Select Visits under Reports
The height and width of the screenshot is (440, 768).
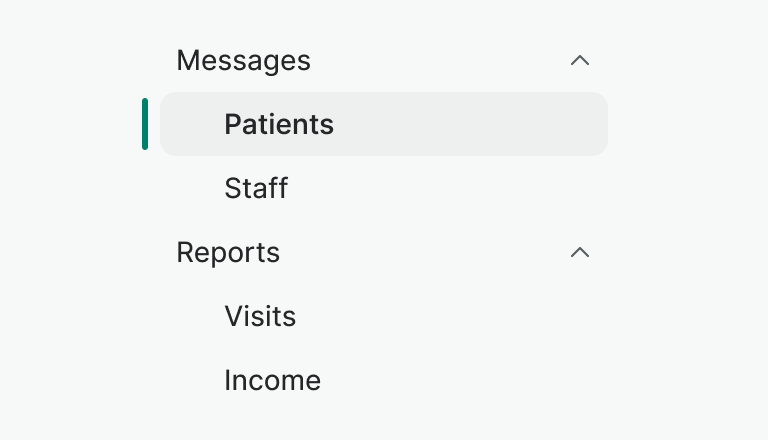pyautogui.click(x=260, y=316)
